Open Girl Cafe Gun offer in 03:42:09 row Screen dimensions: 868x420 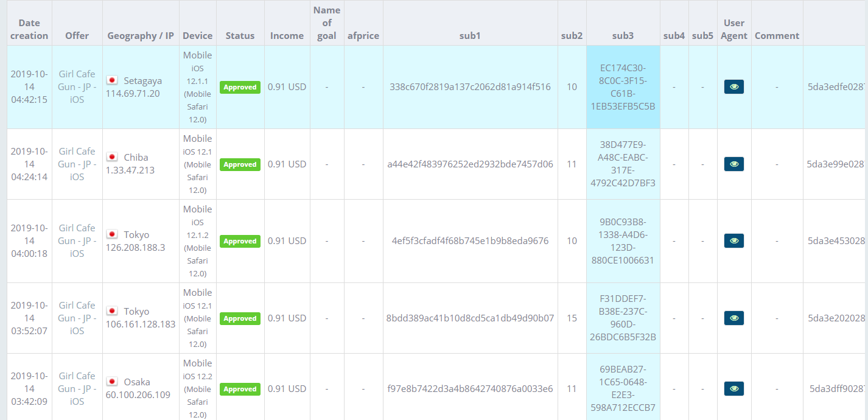point(77,389)
